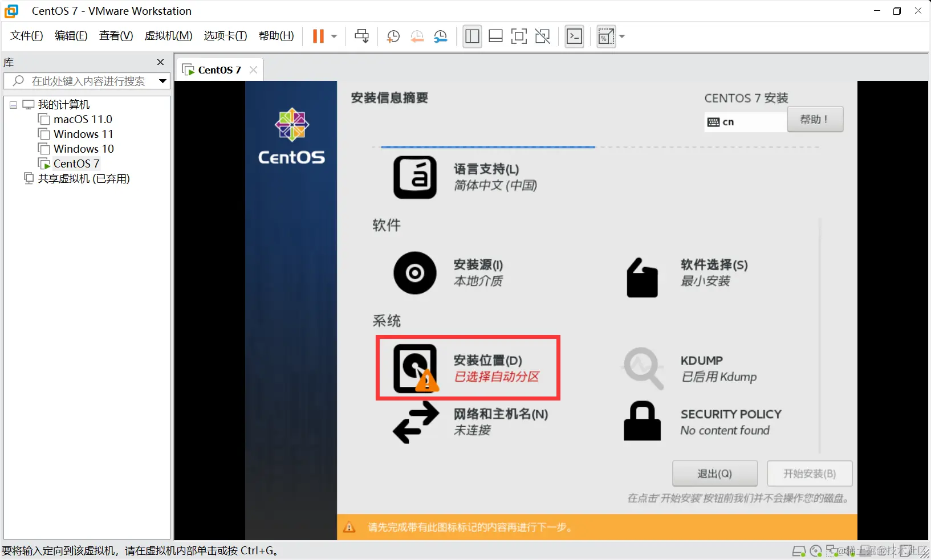931x560 pixels.
Task: Collapse the 我的计算机 tree node
Action: (13, 105)
